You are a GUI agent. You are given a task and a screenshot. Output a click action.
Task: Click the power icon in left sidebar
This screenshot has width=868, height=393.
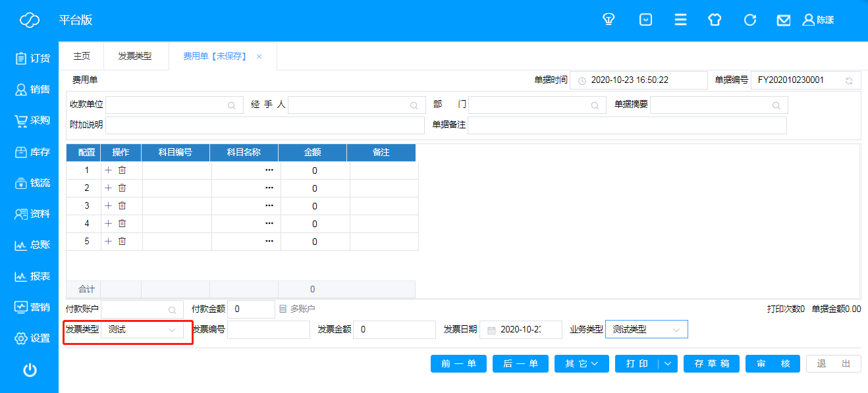[x=30, y=370]
